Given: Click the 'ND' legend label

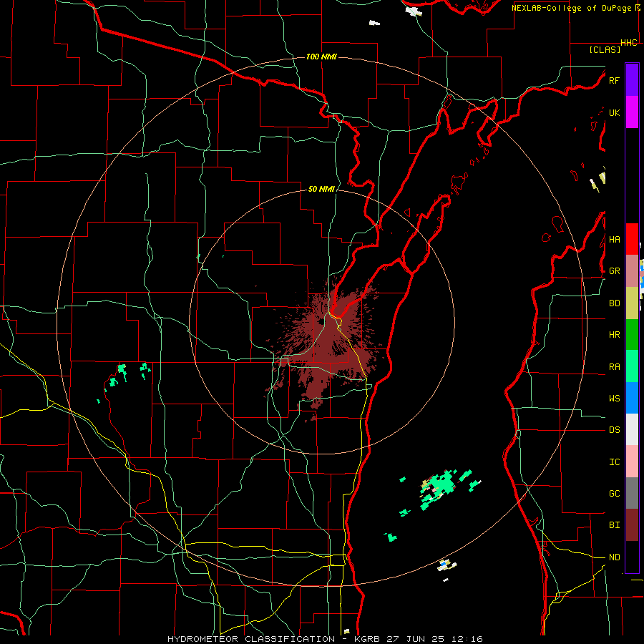Looking at the screenshot, I should pyautogui.click(x=614, y=557).
